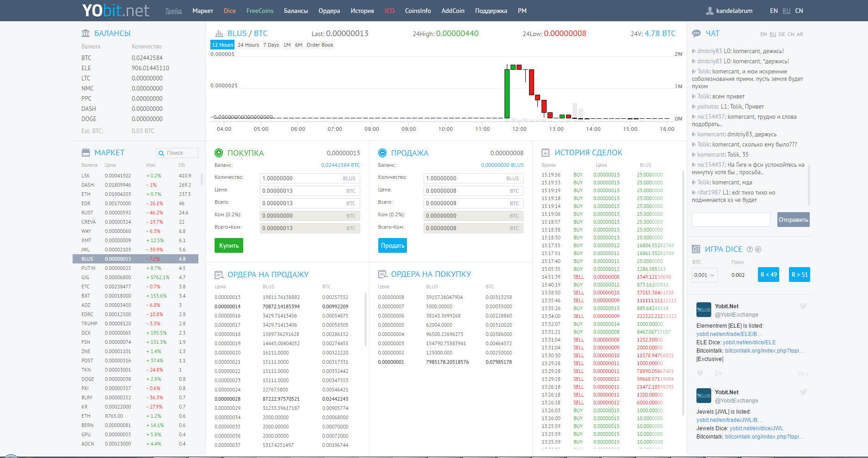Select the 6M chart range
Image resolution: width=868 pixels, height=458 pixels.
299,45
